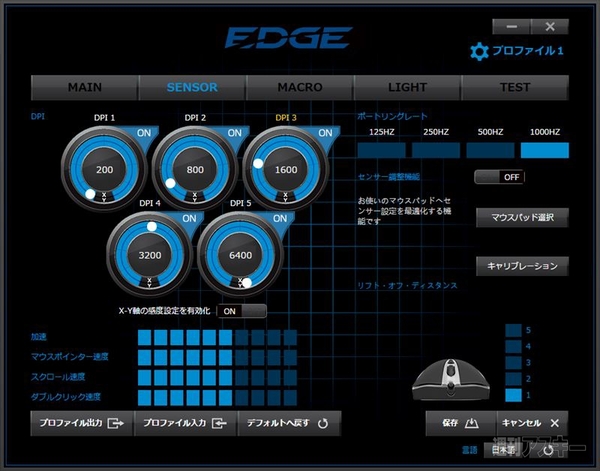Click the X-Y indicator under DPI 1 dial
Image resolution: width=600 pixels, height=471 pixels.
(104, 197)
